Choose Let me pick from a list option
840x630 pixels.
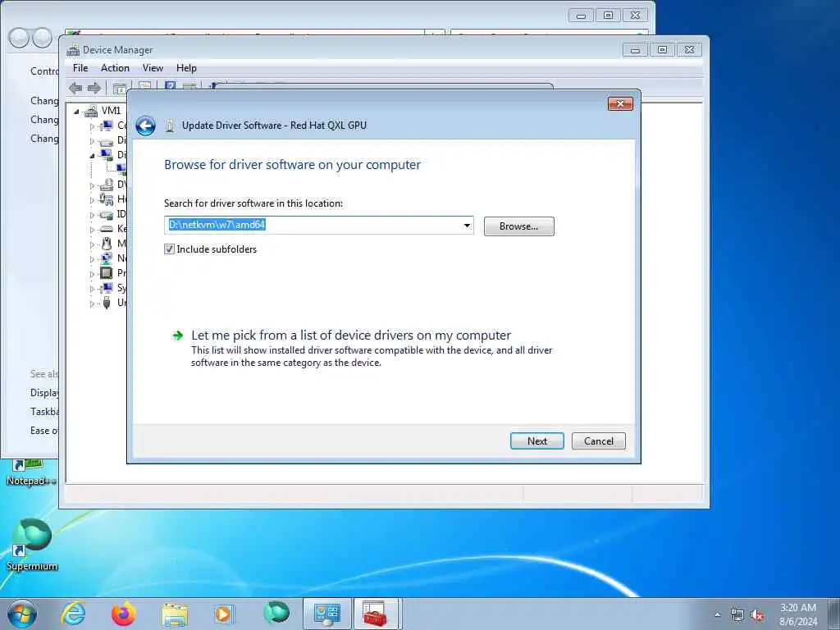coord(351,336)
